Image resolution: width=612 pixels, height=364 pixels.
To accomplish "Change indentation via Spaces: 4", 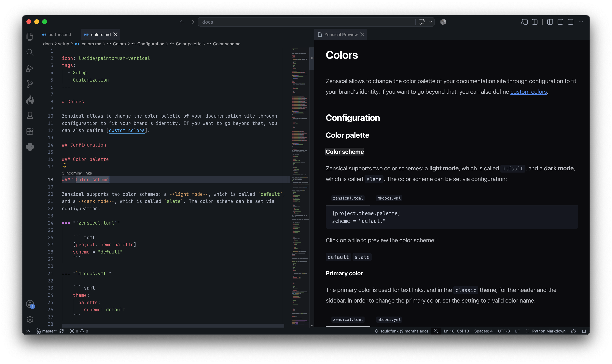I will click(x=483, y=331).
